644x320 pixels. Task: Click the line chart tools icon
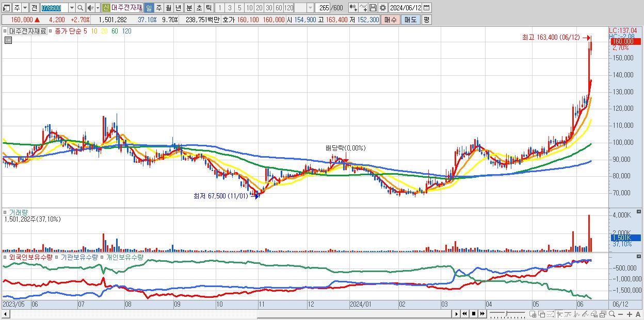(363, 8)
